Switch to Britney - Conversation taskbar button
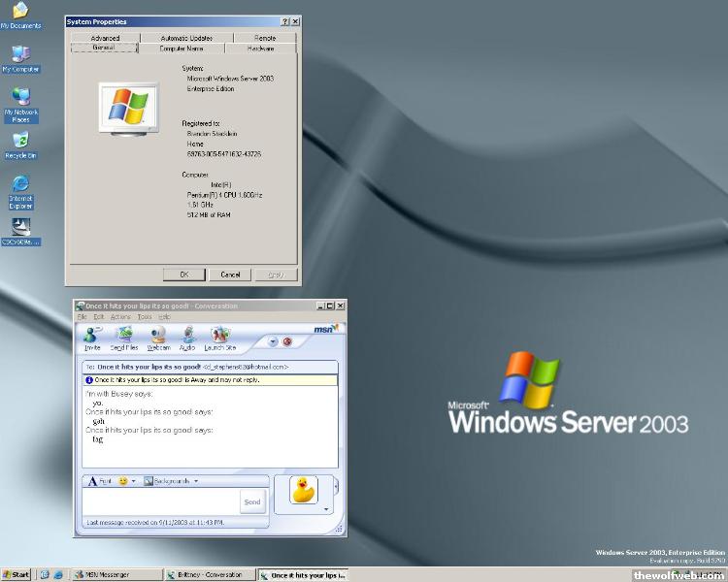 207,575
